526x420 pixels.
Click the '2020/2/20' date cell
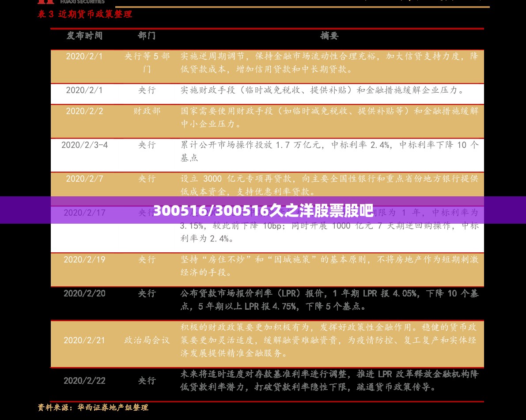tap(84, 294)
